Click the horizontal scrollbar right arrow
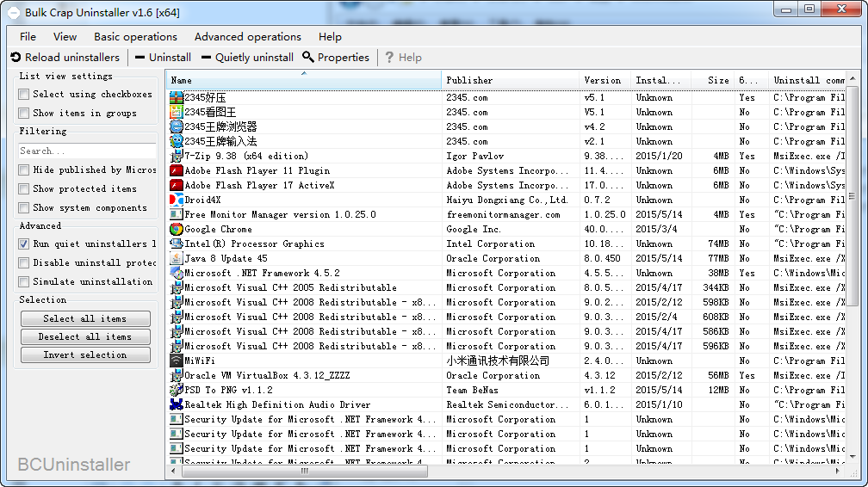 point(838,471)
